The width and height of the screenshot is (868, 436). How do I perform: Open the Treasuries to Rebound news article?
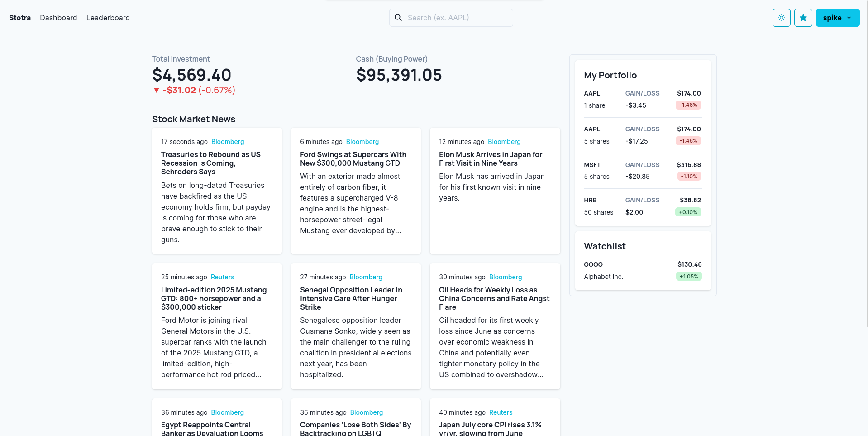click(x=217, y=191)
